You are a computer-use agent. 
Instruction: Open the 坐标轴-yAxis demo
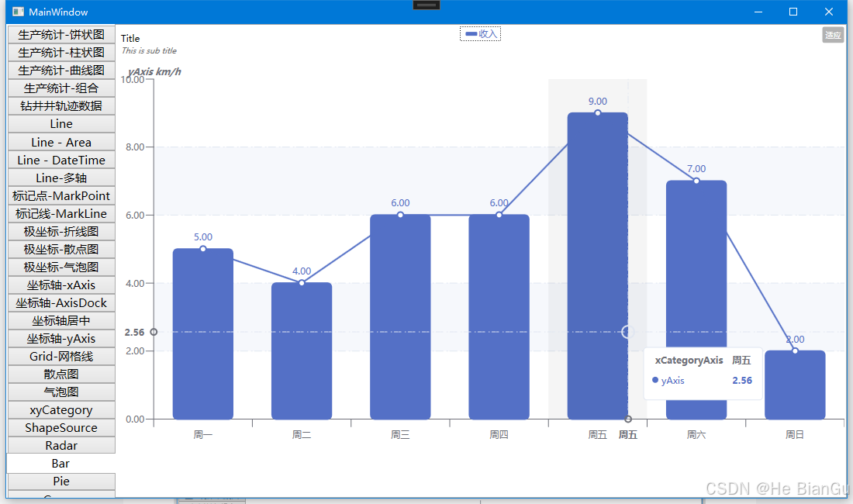tap(61, 339)
